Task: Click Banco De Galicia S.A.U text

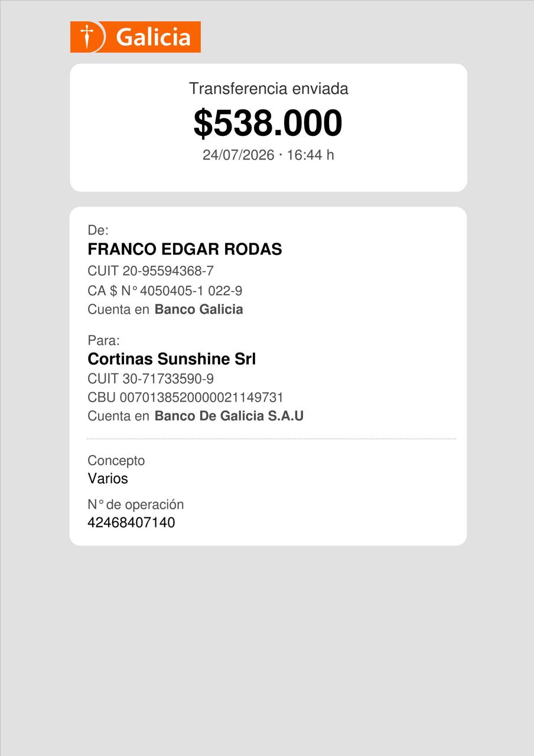Action: pyautogui.click(x=229, y=416)
